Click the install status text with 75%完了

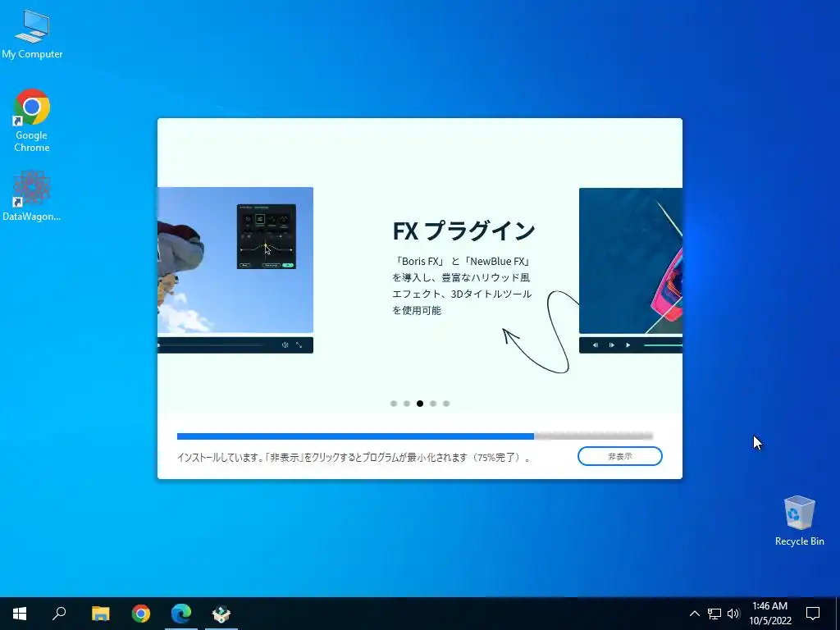point(354,458)
